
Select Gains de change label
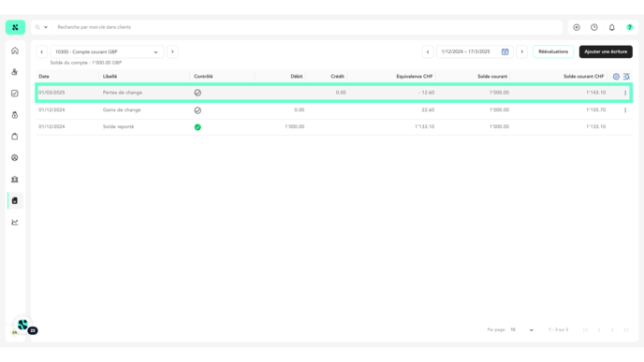coord(122,109)
